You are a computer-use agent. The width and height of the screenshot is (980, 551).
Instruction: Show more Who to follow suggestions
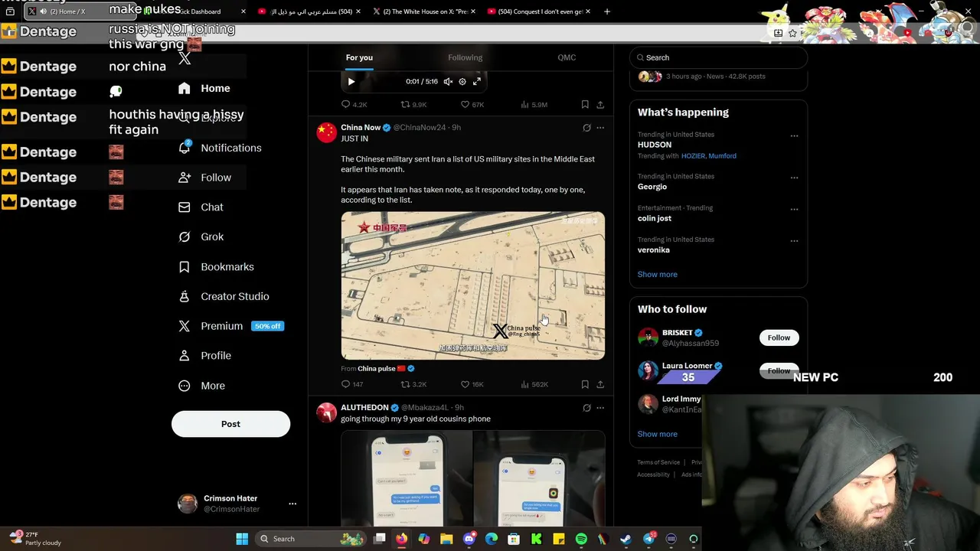coord(657,434)
